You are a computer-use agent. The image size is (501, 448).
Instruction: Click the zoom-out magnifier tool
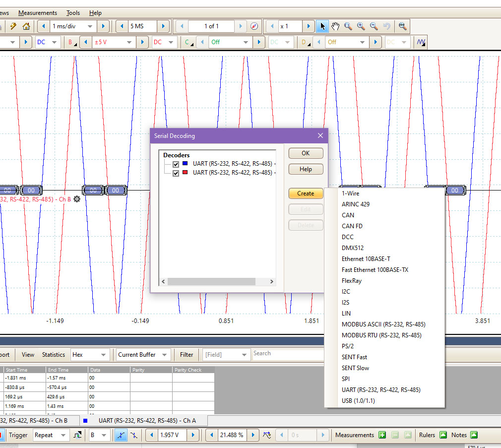[x=374, y=26]
